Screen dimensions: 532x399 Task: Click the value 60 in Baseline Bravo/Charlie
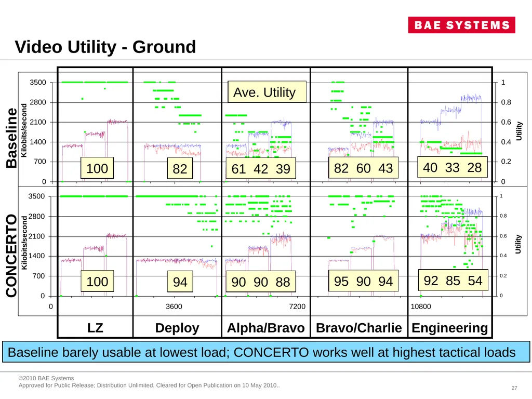point(363,168)
